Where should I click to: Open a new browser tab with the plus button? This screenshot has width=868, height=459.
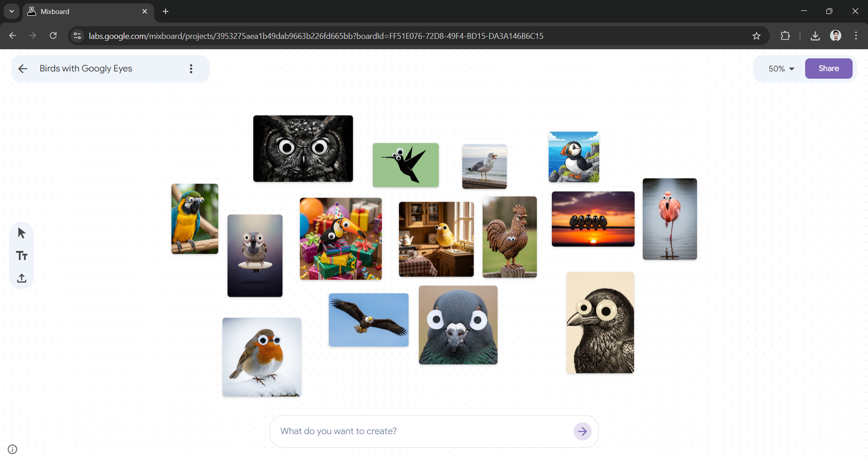(x=165, y=11)
